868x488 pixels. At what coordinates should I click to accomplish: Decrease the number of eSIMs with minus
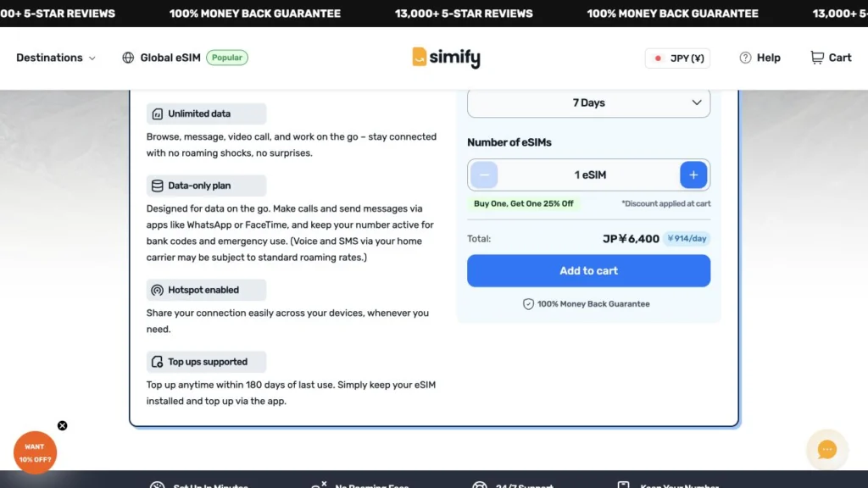(x=484, y=175)
